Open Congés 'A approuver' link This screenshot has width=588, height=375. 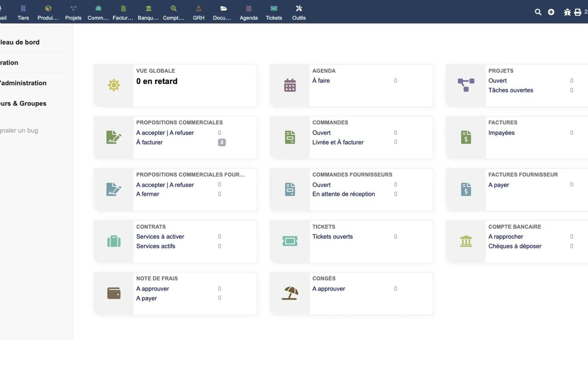329,289
